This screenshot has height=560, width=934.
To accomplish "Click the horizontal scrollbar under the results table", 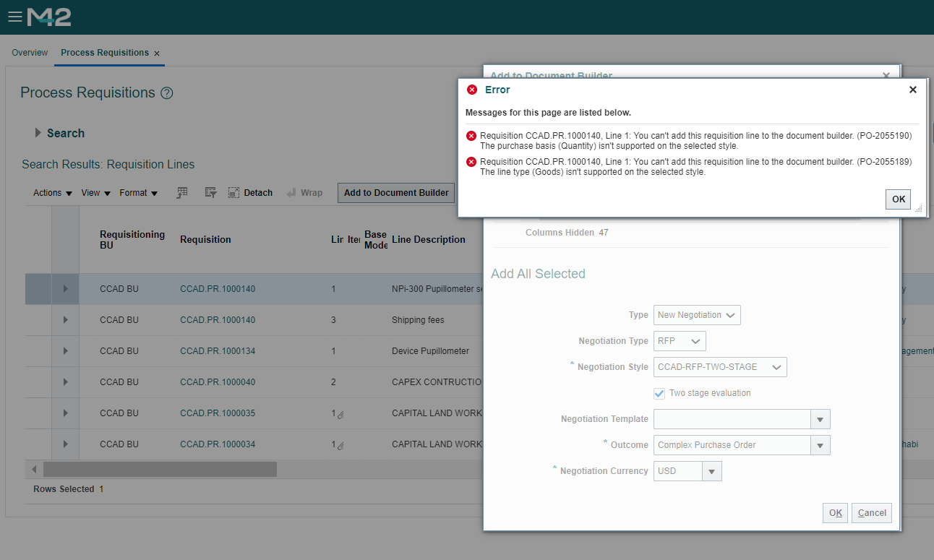I will click(x=159, y=469).
